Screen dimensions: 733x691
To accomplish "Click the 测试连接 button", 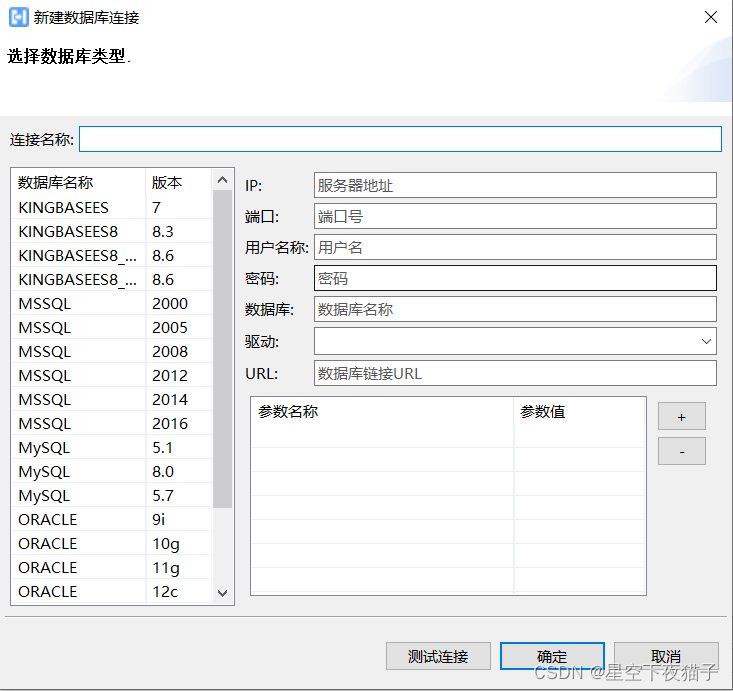I will [438, 656].
